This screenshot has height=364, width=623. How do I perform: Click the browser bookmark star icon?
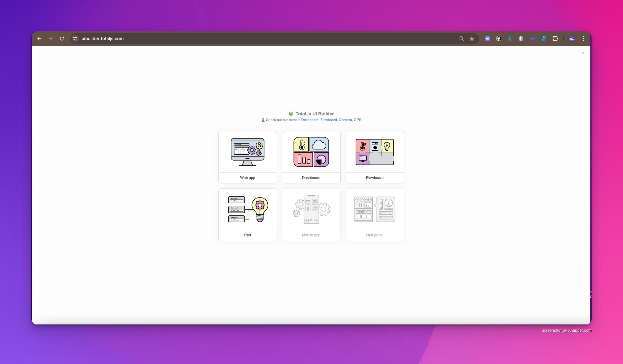click(472, 39)
